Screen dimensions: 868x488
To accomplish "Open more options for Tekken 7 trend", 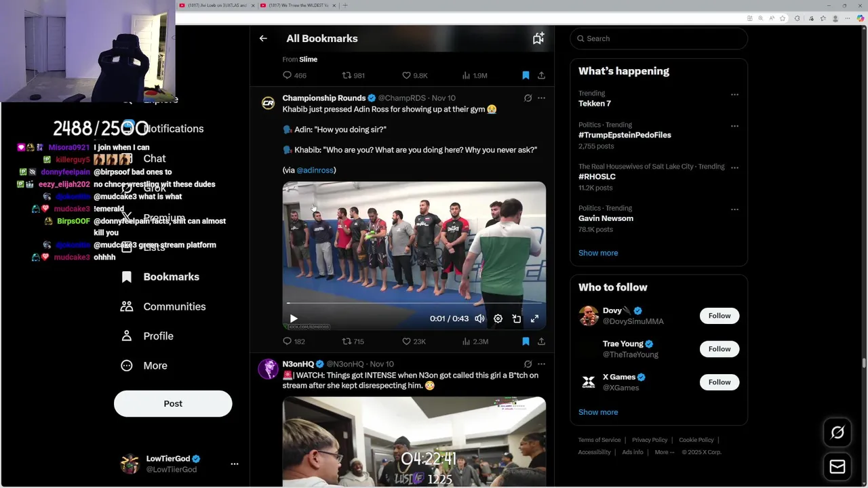I will 734,95.
